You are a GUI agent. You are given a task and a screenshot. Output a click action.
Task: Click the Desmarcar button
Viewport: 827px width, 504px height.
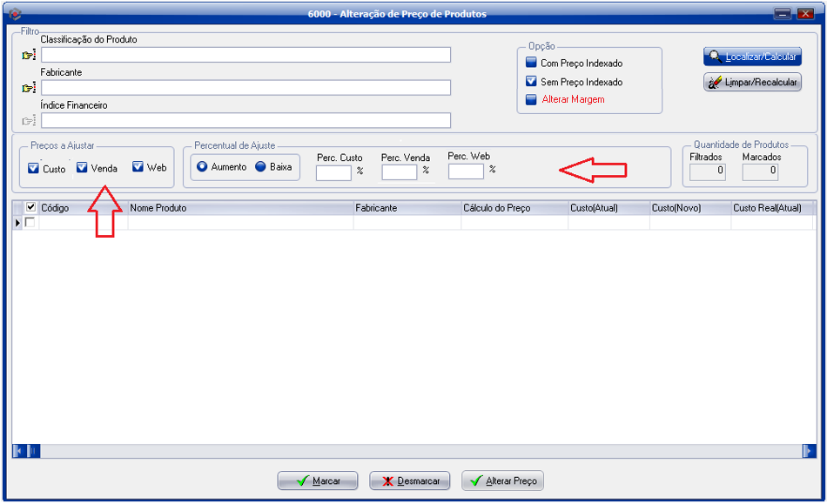[409, 481]
